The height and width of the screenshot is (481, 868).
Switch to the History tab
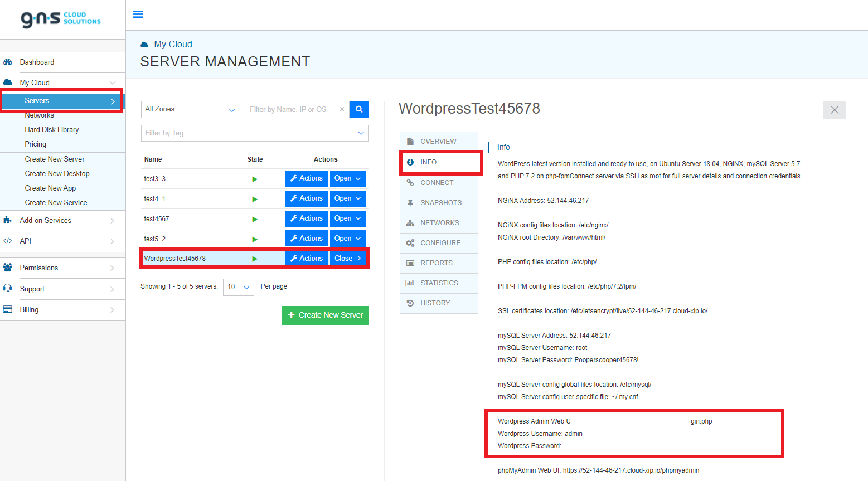439,303
